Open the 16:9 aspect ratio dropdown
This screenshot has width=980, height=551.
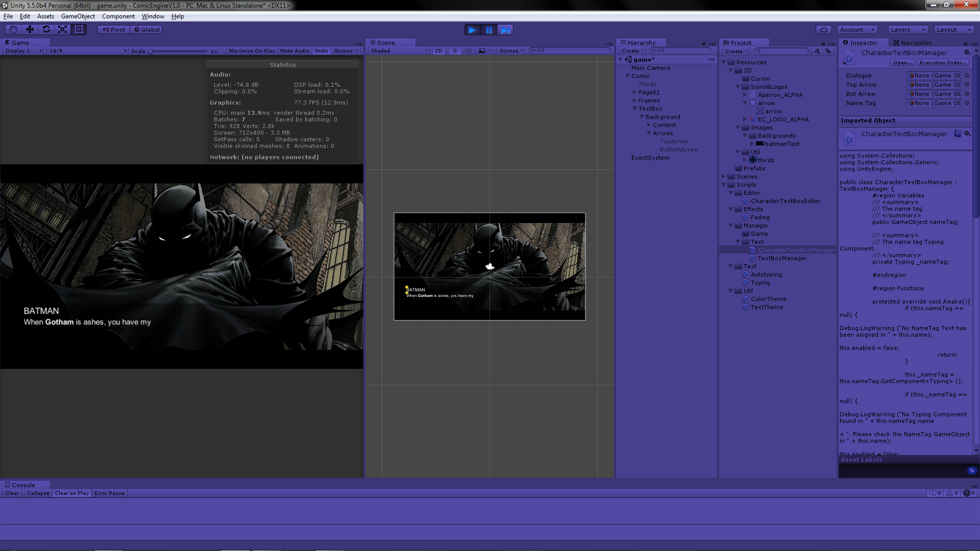click(88, 51)
